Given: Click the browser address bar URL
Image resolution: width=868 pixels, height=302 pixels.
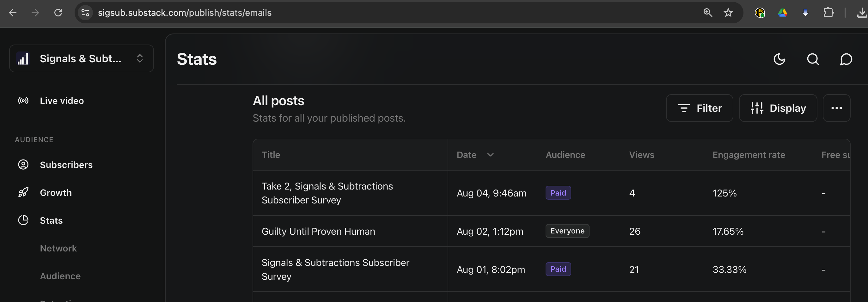Looking at the screenshot, I should pos(185,13).
